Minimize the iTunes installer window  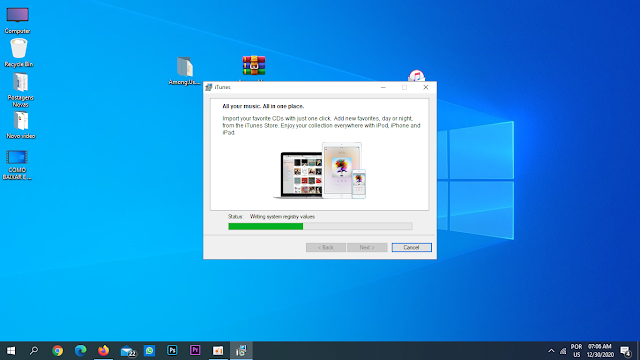[x=383, y=87]
